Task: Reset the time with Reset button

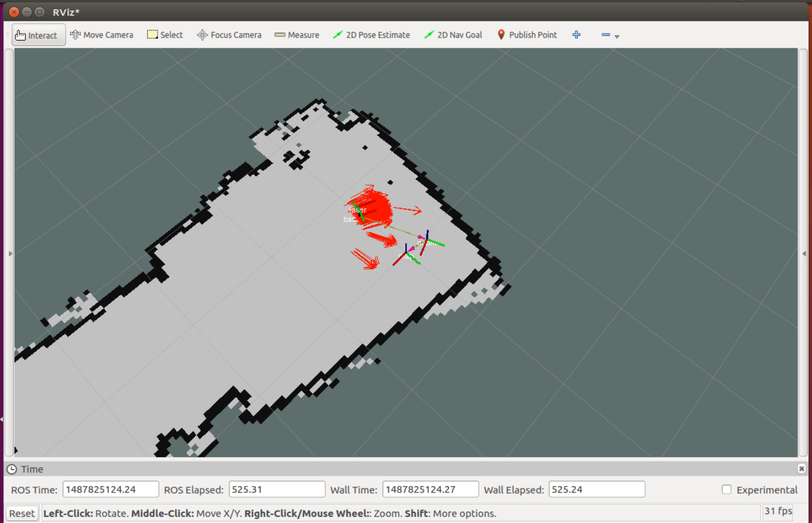Action: [x=22, y=513]
